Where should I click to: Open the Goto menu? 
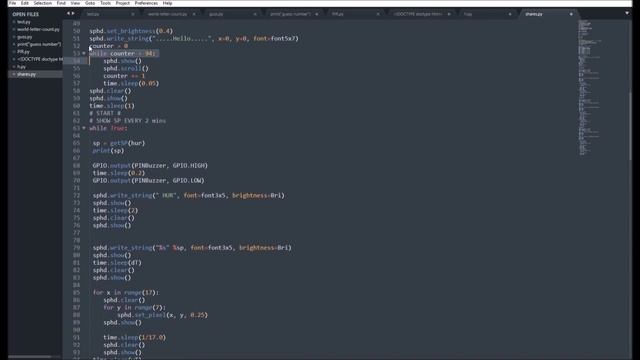click(x=90, y=3)
